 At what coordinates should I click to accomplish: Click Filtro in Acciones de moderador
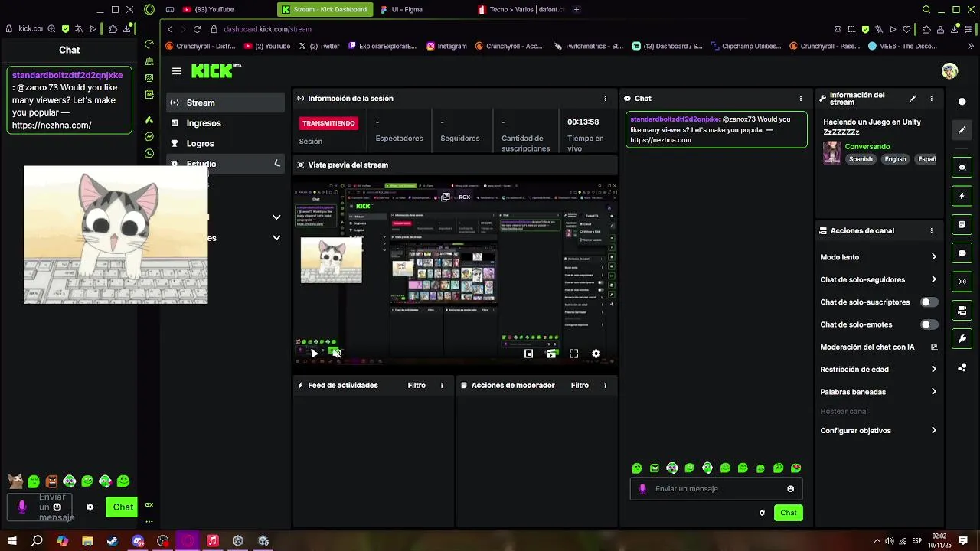point(580,386)
